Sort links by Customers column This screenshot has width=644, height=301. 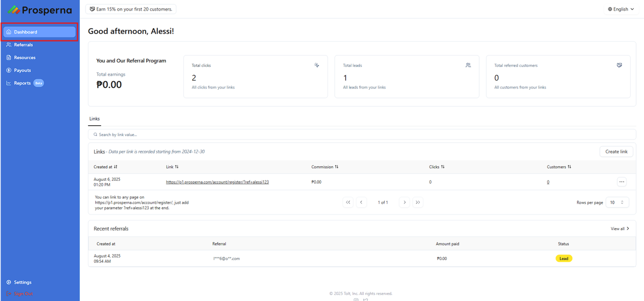tap(559, 167)
